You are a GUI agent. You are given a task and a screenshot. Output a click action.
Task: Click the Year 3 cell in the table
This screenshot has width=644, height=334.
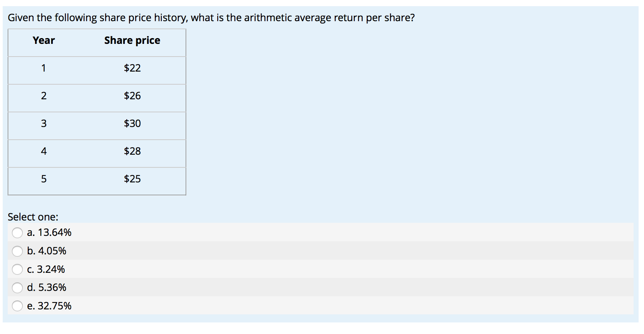coord(44,124)
